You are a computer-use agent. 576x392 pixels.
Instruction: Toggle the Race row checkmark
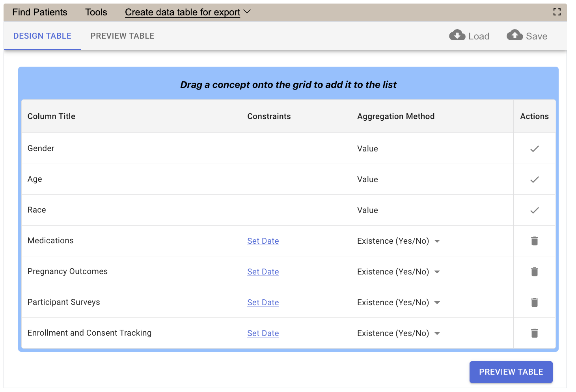534,210
